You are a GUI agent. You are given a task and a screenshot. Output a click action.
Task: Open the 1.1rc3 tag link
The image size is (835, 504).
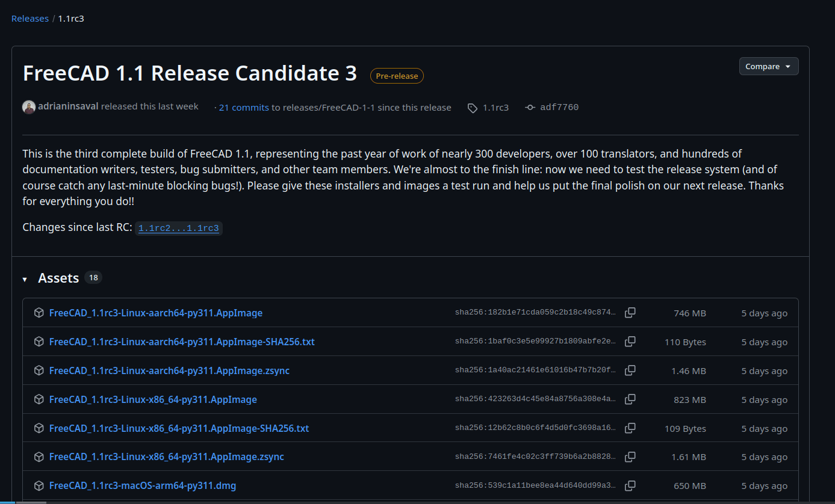click(x=495, y=108)
